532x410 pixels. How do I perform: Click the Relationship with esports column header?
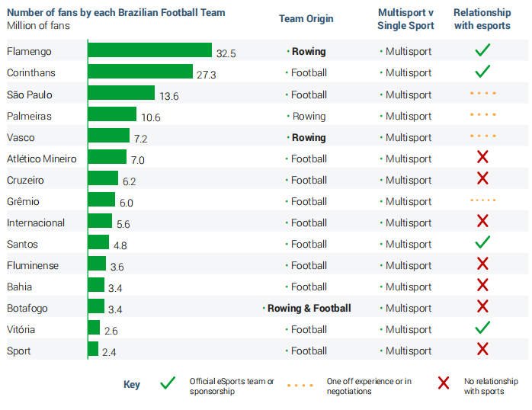click(482, 19)
